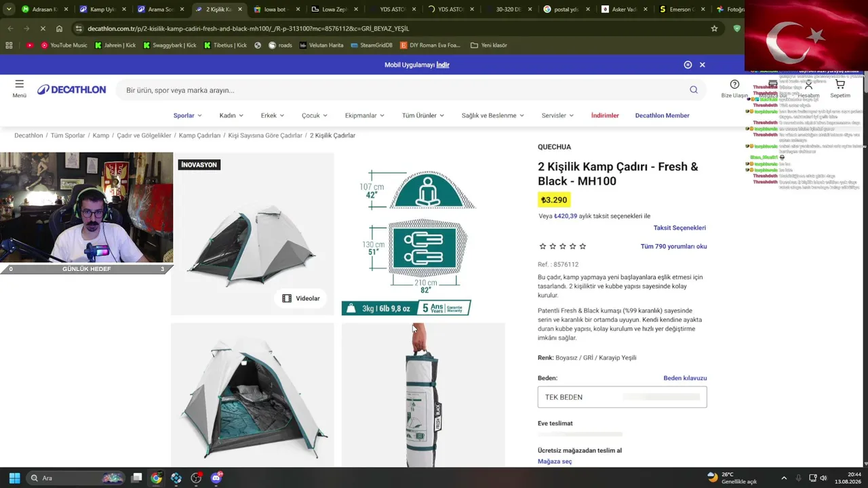Select the TEK BEDEN size box
Image resolution: width=868 pixels, height=488 pixels.
[x=622, y=397]
